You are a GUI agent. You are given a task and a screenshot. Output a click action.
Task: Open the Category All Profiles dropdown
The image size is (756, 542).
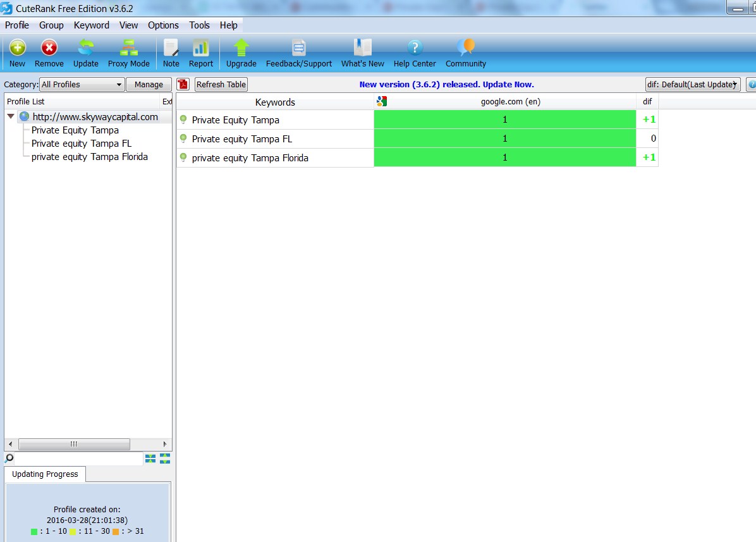click(82, 85)
